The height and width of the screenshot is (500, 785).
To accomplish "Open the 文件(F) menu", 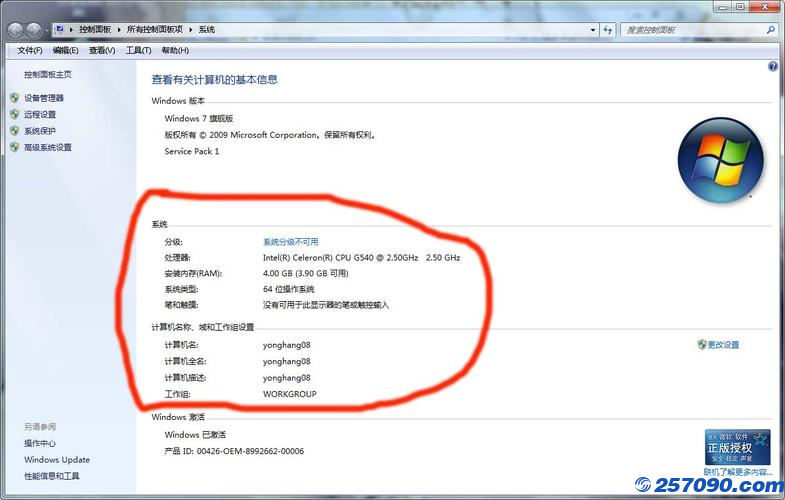I will pyautogui.click(x=30, y=50).
